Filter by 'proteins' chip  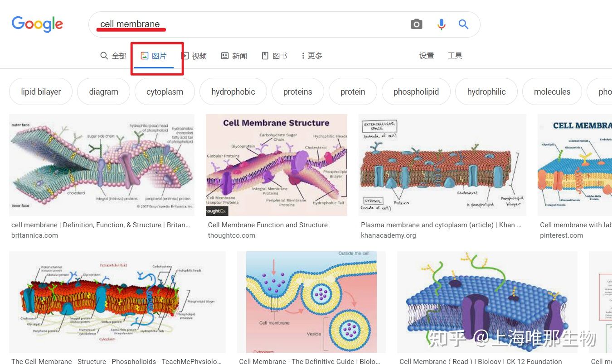pyautogui.click(x=297, y=91)
